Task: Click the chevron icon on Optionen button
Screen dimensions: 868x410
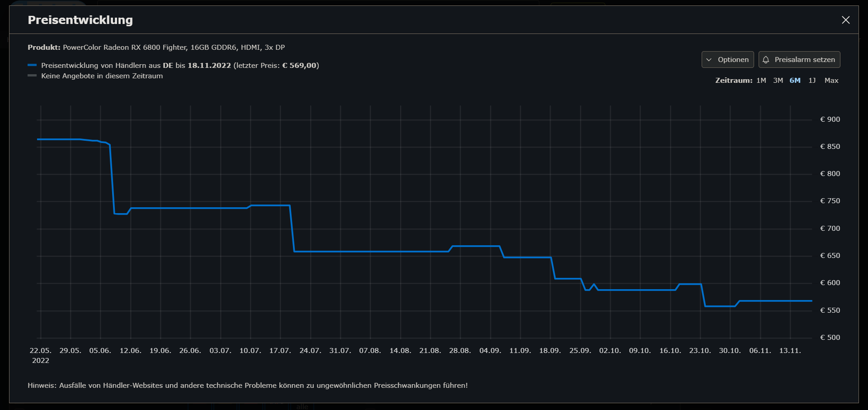Action: [x=708, y=59]
